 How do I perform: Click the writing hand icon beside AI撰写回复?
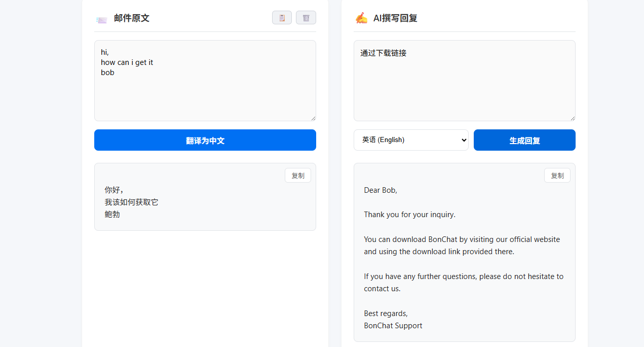click(361, 18)
